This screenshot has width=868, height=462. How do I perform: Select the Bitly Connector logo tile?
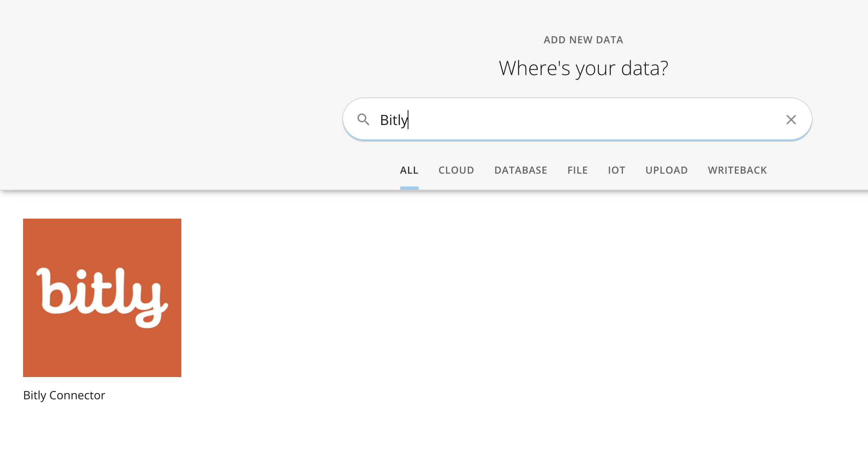coord(102,297)
